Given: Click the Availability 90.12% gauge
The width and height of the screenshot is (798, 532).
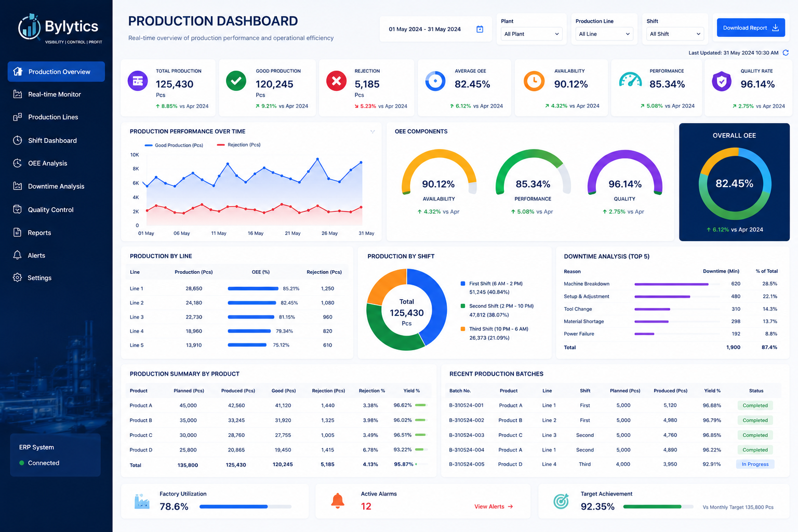Looking at the screenshot, I should click(439, 173).
